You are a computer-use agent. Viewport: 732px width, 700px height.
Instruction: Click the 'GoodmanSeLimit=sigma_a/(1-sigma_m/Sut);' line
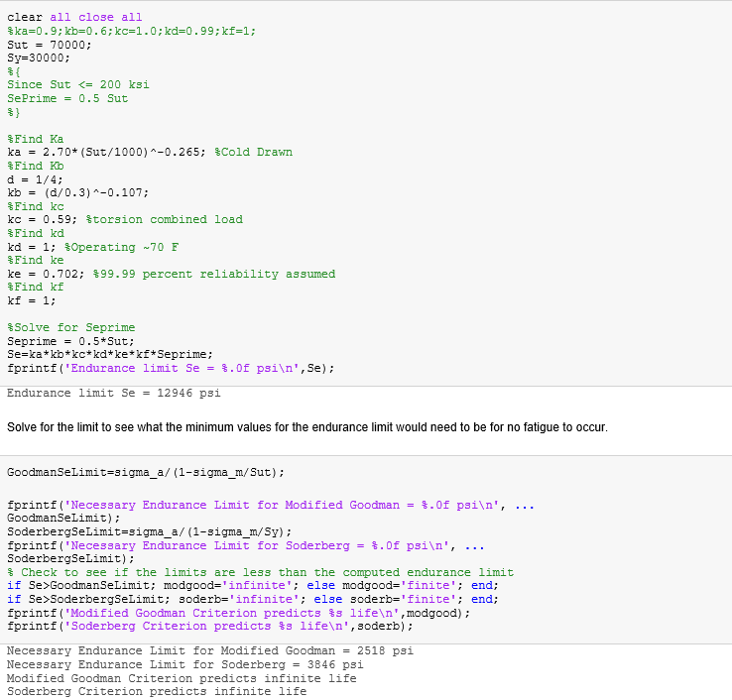[145, 472]
